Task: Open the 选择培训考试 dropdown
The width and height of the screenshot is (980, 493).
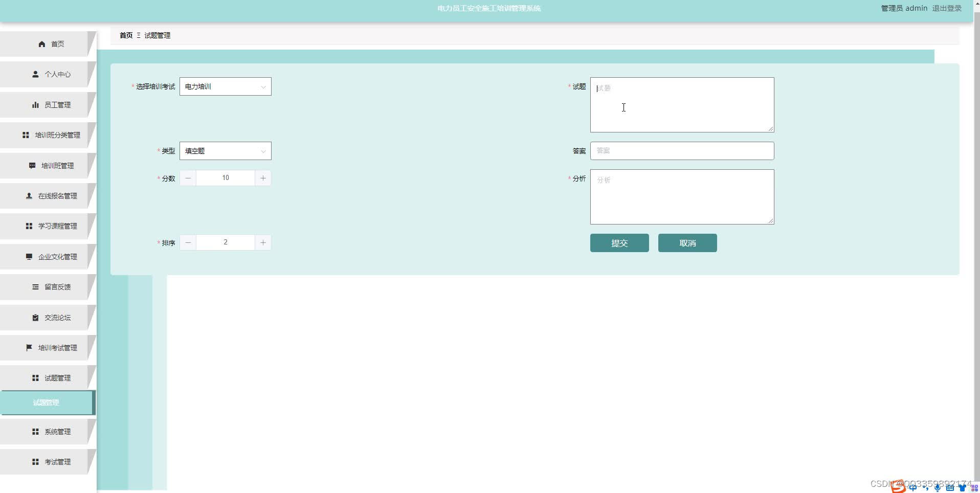Action: [x=226, y=86]
